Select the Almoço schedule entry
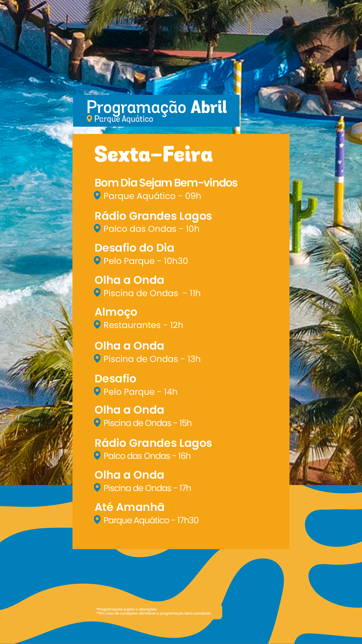Image resolution: width=362 pixels, height=644 pixels. 116,312
